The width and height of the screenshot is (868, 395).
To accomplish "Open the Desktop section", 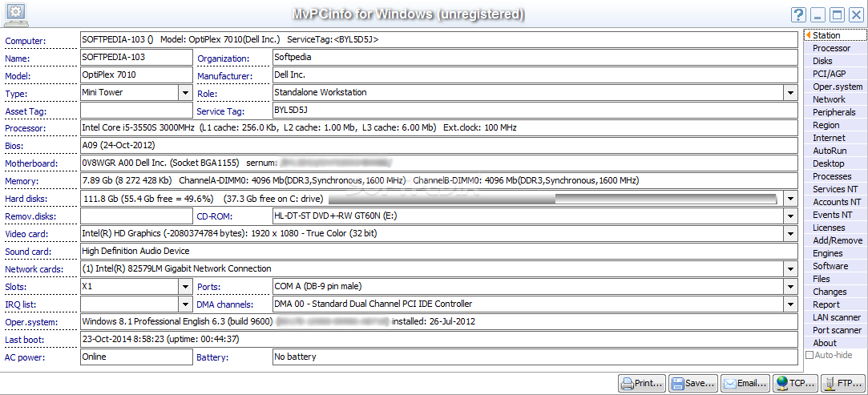I will coord(835,163).
